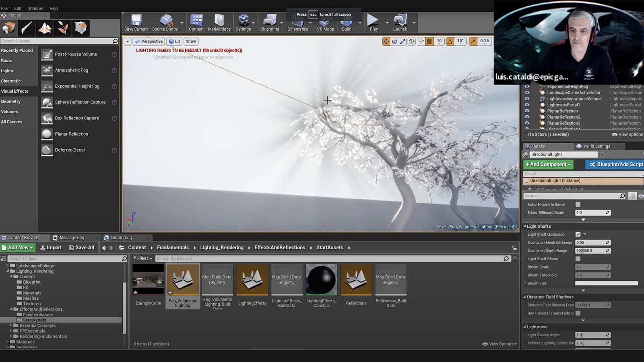Open rotation snap angle 10° dropdown
The image size is (644, 362).
coord(460,41)
